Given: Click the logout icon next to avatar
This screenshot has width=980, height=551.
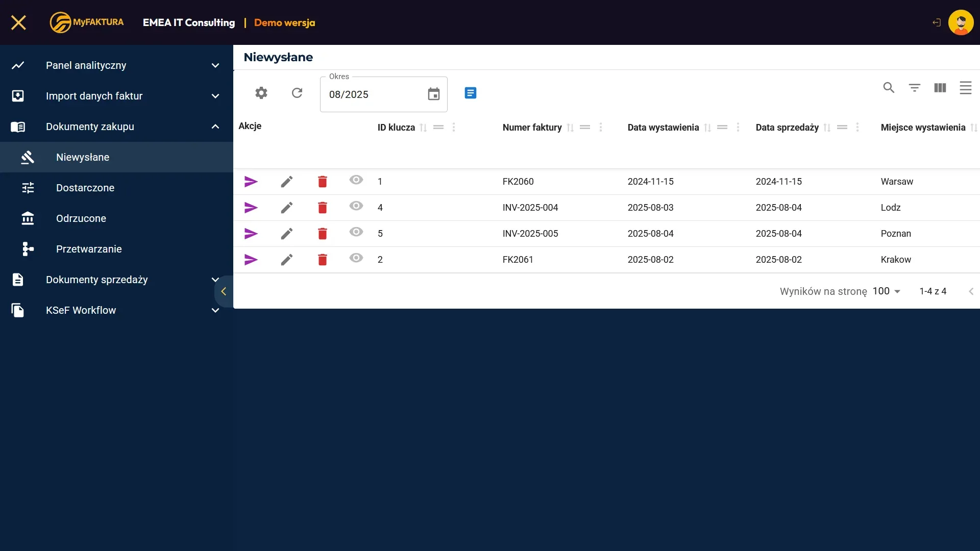Looking at the screenshot, I should pyautogui.click(x=936, y=22).
